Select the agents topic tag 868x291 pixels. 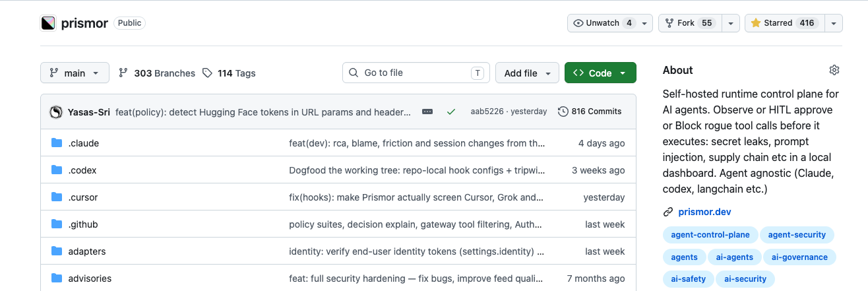[684, 257]
